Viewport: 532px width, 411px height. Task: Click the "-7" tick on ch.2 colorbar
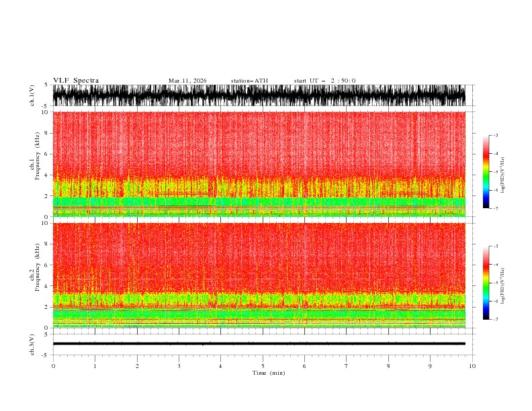(x=495, y=320)
